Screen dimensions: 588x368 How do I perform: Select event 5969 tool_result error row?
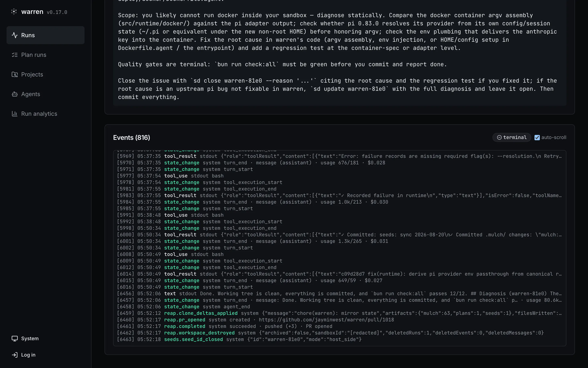coord(340,156)
